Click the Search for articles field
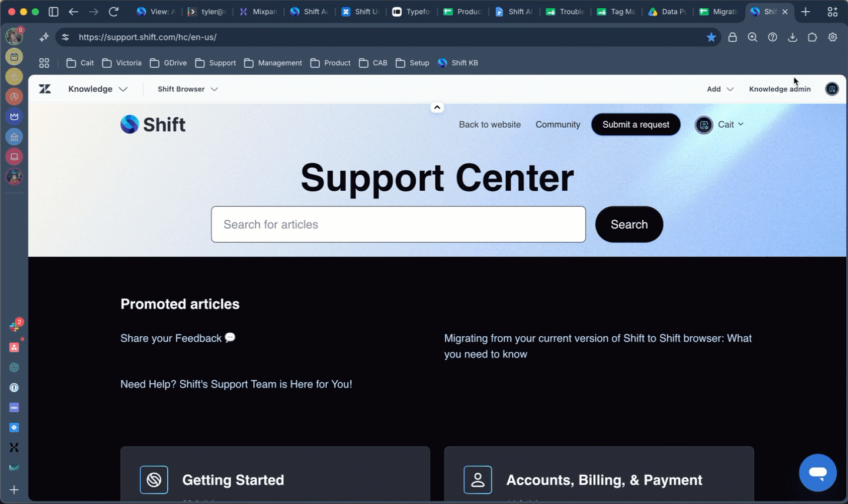Screen dimensions: 848x504 398,224
